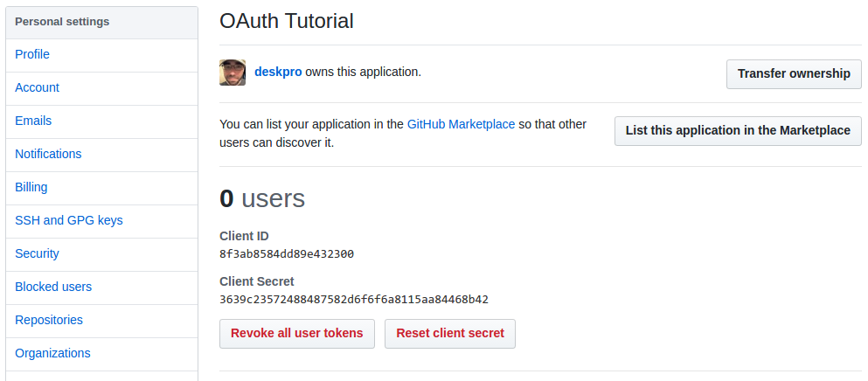The image size is (868, 381).
Task: Click the Transfer ownership button
Action: (x=794, y=74)
